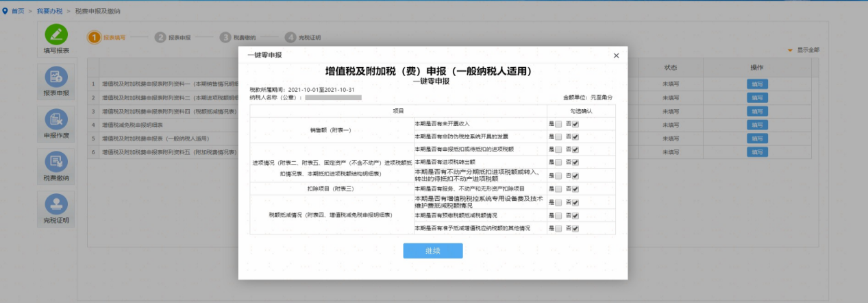Image resolution: width=868 pixels, height=303 pixels.
Task: Uncheck 否 for 税控系统专用设备费抵减 row
Action: 575,202
